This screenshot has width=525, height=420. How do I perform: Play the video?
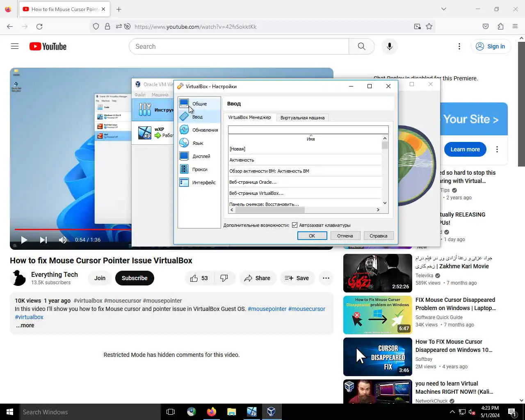coord(24,240)
